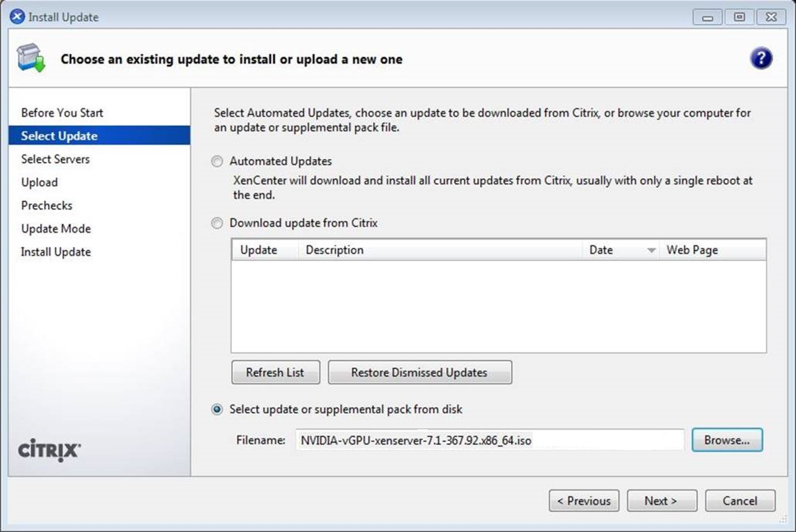Jump to the Install Update step
The height and width of the screenshot is (532, 796).
[x=56, y=252]
